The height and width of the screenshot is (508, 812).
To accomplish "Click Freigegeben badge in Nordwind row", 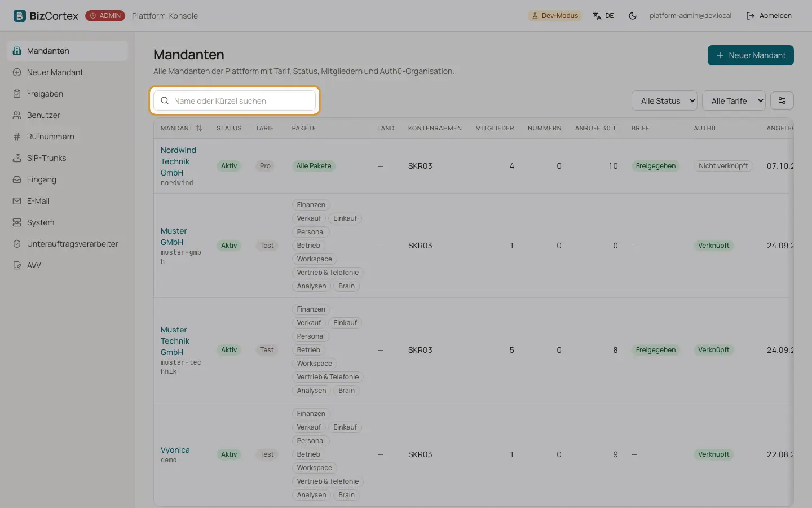I will (x=656, y=166).
